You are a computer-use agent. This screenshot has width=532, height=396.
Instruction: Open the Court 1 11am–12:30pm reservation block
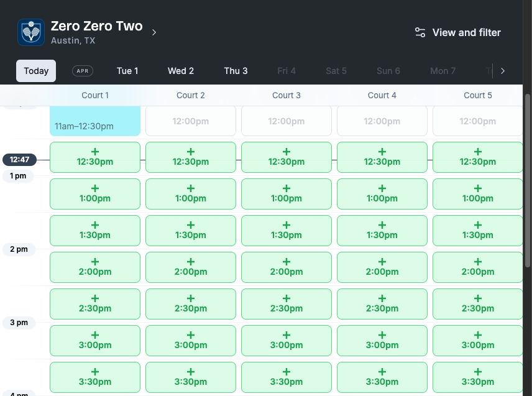click(x=95, y=121)
